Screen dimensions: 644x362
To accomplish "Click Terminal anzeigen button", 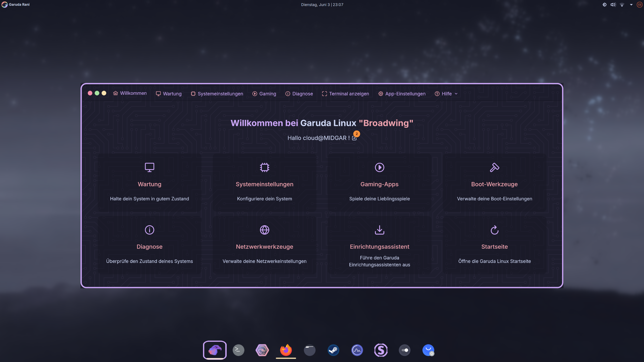I will (x=345, y=94).
